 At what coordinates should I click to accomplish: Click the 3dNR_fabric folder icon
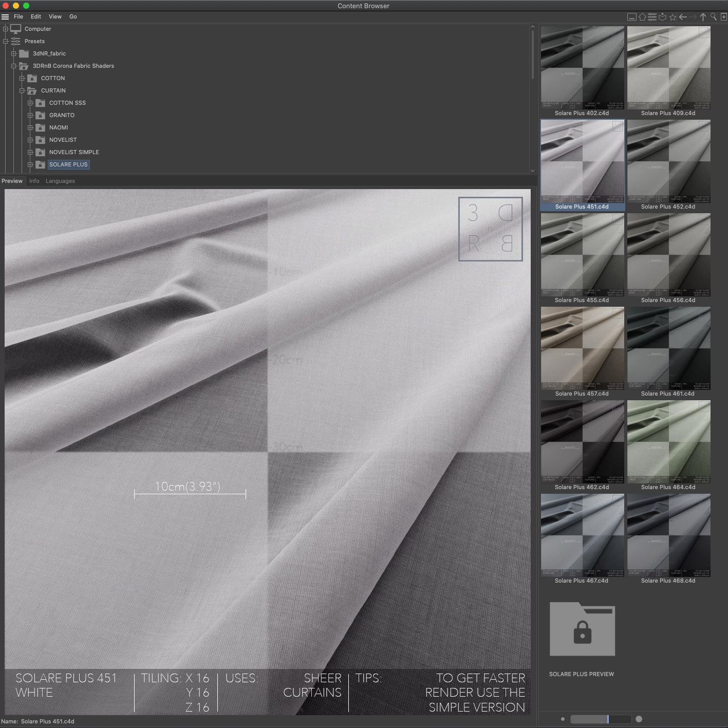[x=24, y=53]
